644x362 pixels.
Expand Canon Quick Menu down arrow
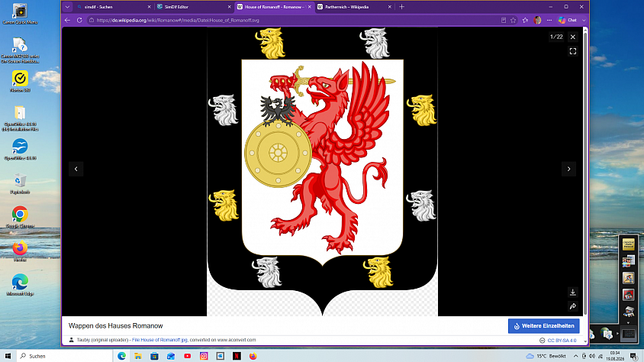(628, 322)
